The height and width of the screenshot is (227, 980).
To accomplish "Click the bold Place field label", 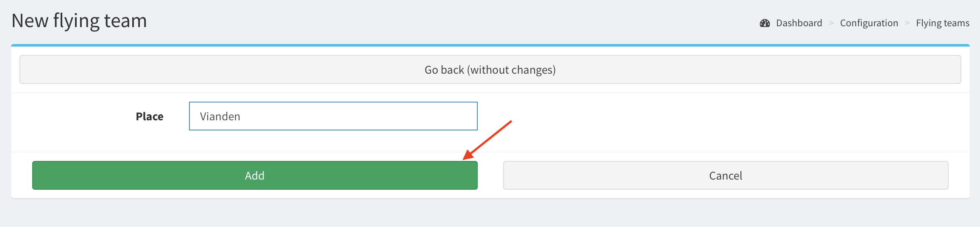I will click(x=149, y=116).
